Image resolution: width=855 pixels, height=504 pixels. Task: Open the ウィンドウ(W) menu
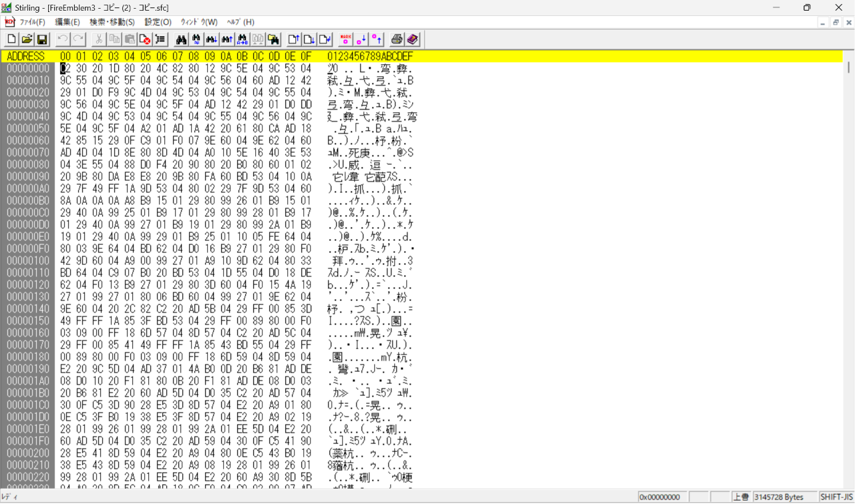198,22
